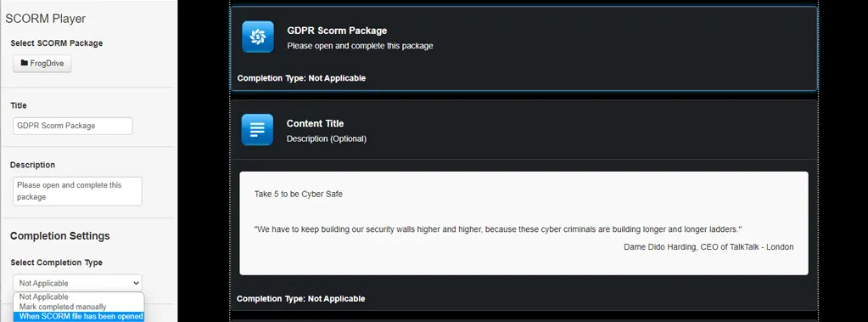Choose the Not Applicable option in the list

(x=44, y=297)
